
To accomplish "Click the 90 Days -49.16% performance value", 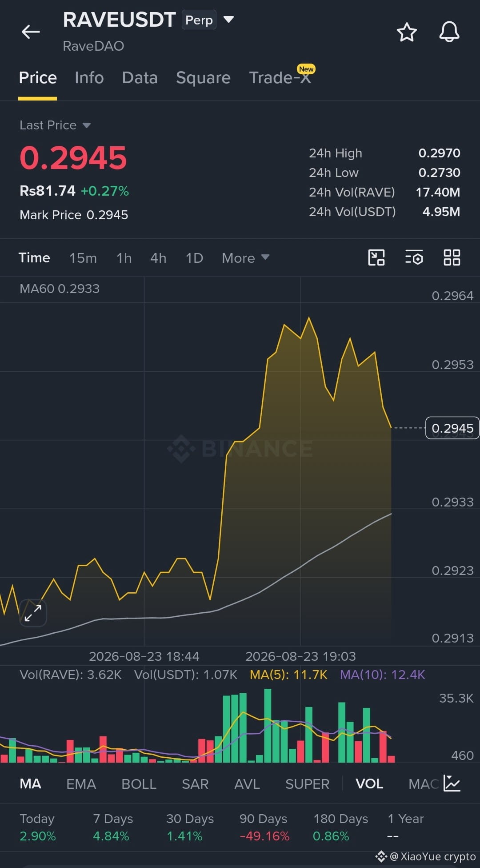I will point(264,836).
